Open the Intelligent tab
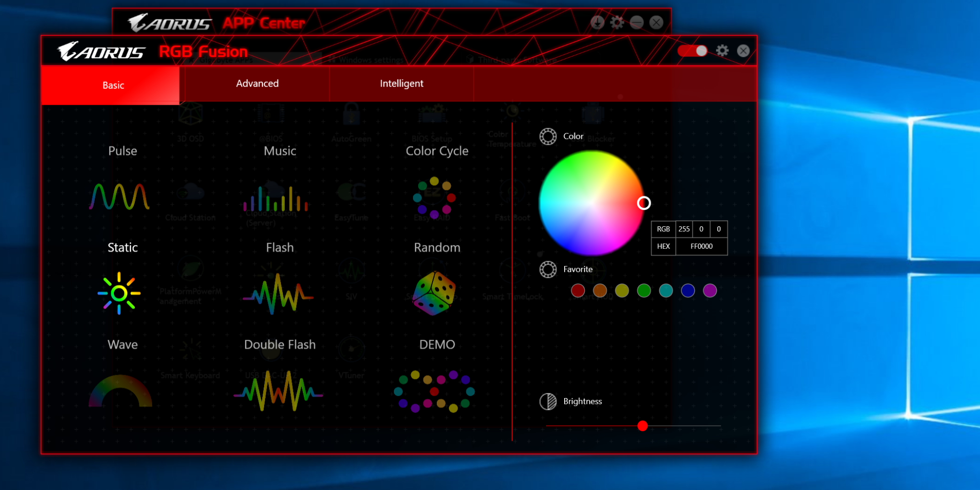The width and height of the screenshot is (980, 490). pos(401,84)
